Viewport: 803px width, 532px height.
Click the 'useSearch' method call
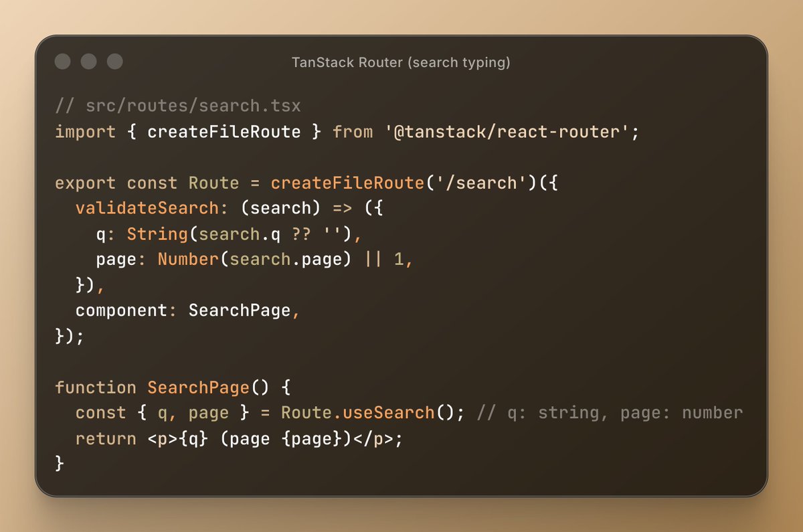pyautogui.click(x=389, y=413)
